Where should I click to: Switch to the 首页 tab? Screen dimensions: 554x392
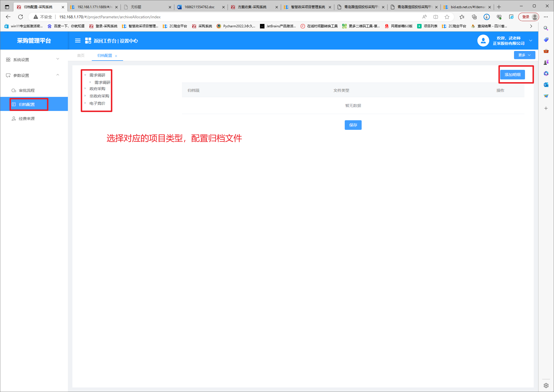81,55
